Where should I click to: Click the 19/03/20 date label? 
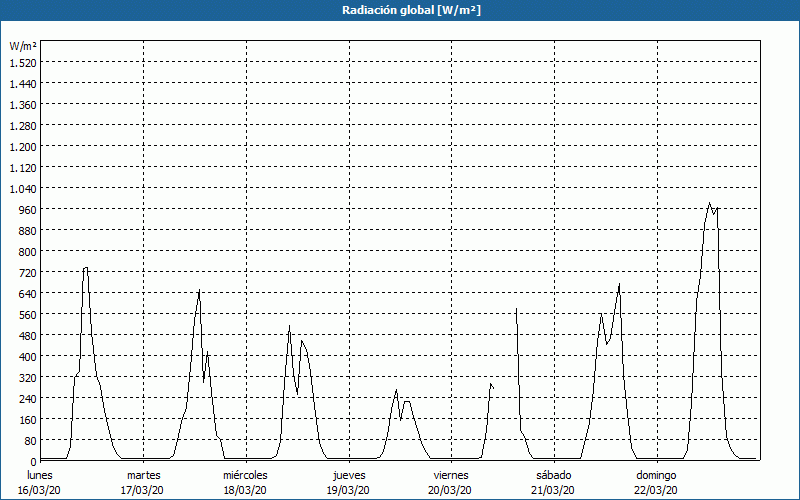(348, 490)
